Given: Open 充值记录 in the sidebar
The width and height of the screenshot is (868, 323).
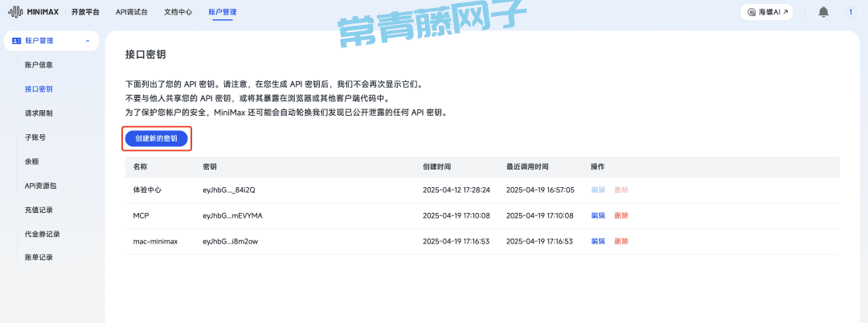Looking at the screenshot, I should (39, 211).
